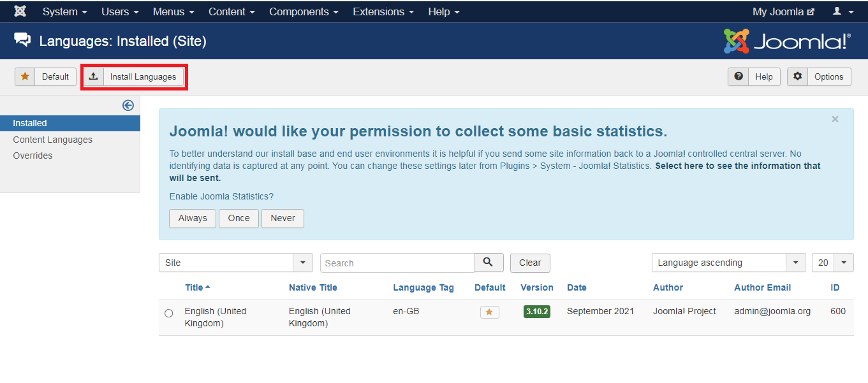This screenshot has width=868, height=383.
Task: Open the Menus menu
Action: click(x=173, y=11)
